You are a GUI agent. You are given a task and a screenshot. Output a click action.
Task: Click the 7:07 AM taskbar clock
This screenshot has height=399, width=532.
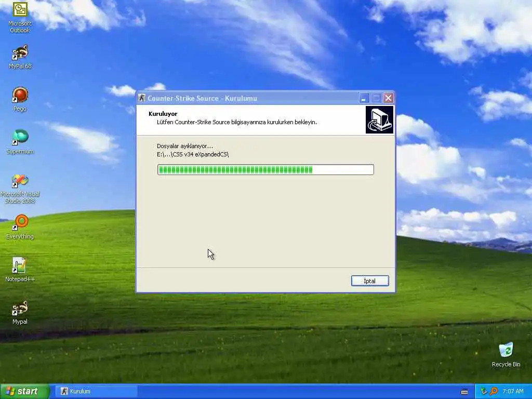pyautogui.click(x=513, y=391)
